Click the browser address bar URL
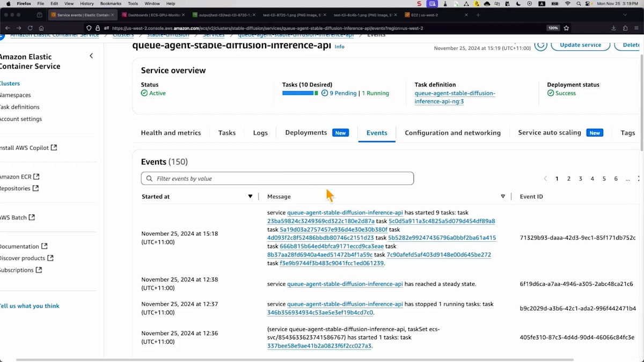Image resolution: width=644 pixels, height=362 pixels. click(x=267, y=28)
